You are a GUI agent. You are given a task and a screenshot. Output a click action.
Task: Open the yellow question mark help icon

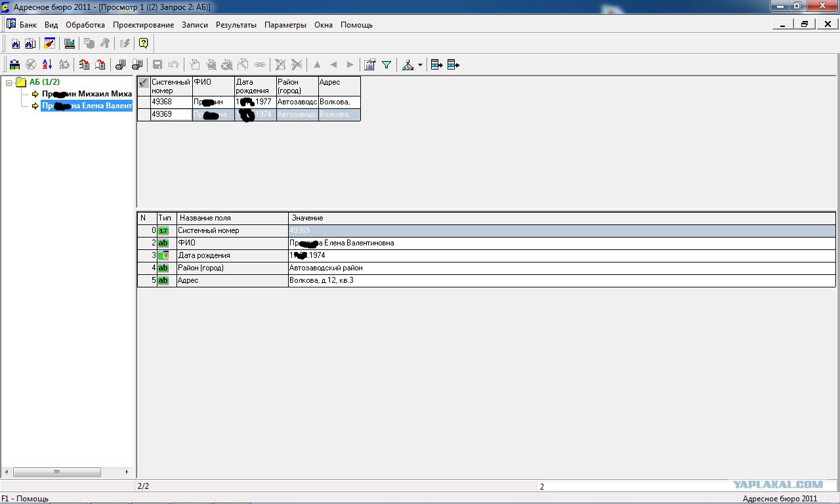point(144,44)
